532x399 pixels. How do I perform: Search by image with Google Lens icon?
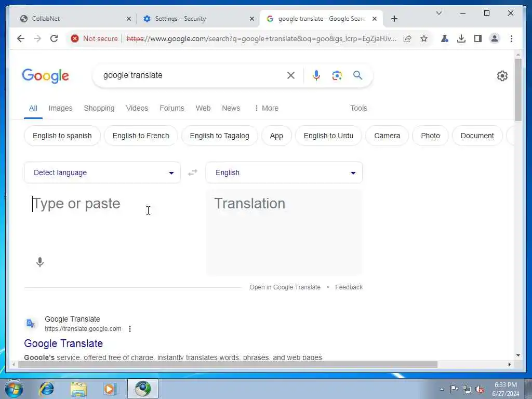click(x=337, y=75)
